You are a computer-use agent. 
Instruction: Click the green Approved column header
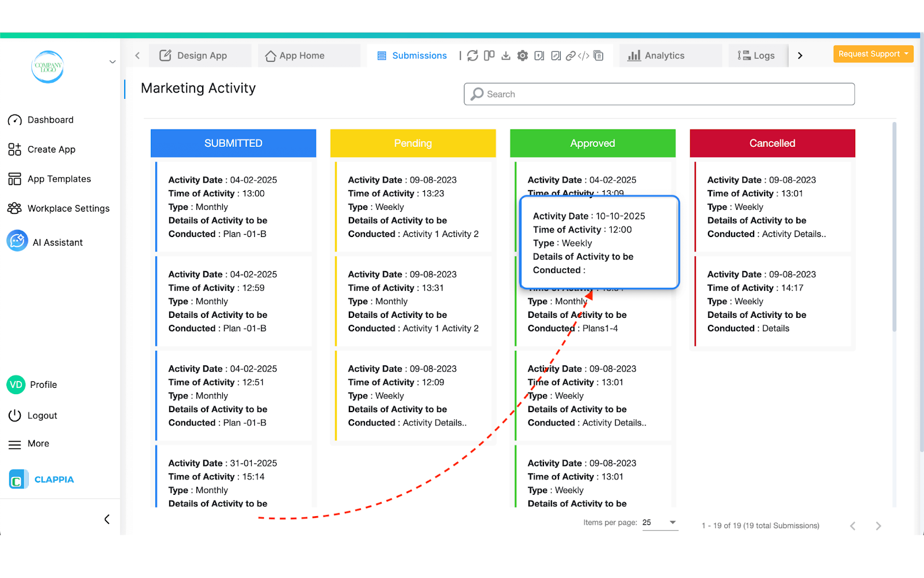pyautogui.click(x=593, y=143)
